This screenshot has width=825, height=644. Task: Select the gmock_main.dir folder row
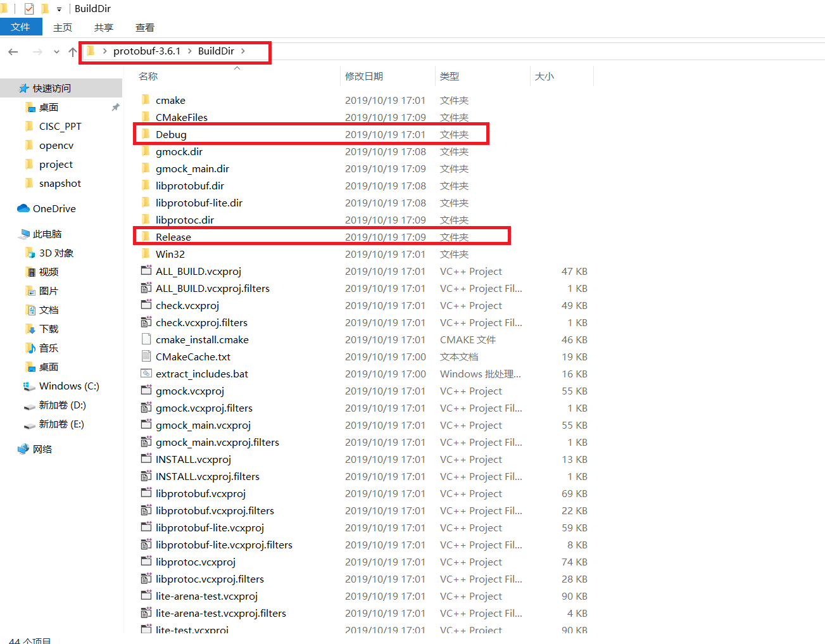[364, 168]
